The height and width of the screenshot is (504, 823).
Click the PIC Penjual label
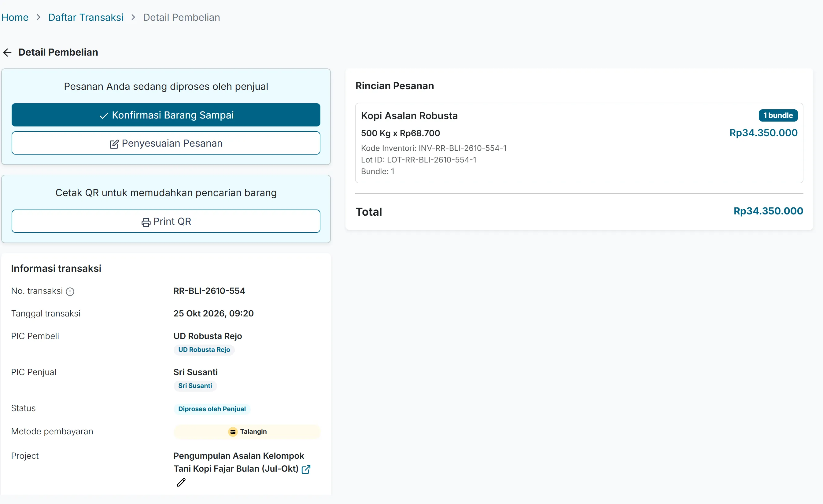pos(33,372)
